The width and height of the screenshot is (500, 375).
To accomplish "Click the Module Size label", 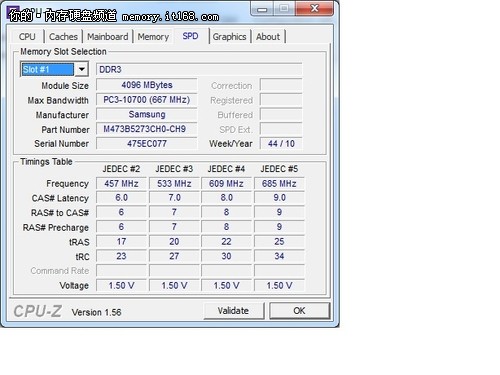I will (65, 86).
